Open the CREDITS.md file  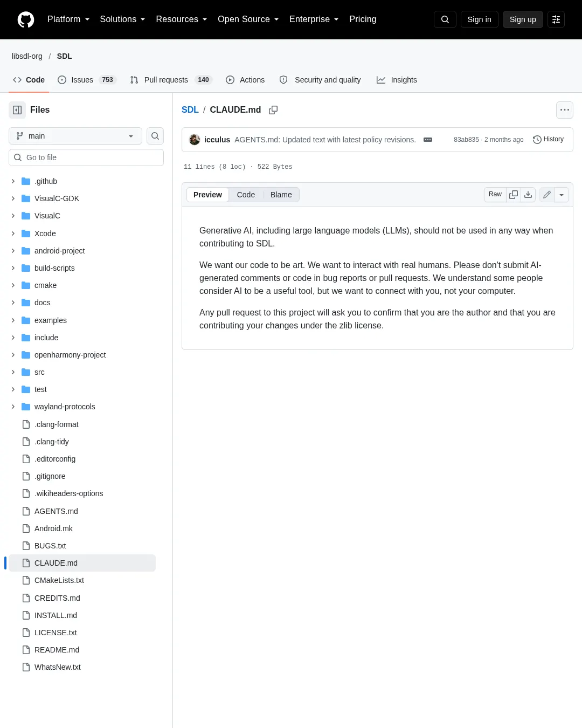(57, 598)
